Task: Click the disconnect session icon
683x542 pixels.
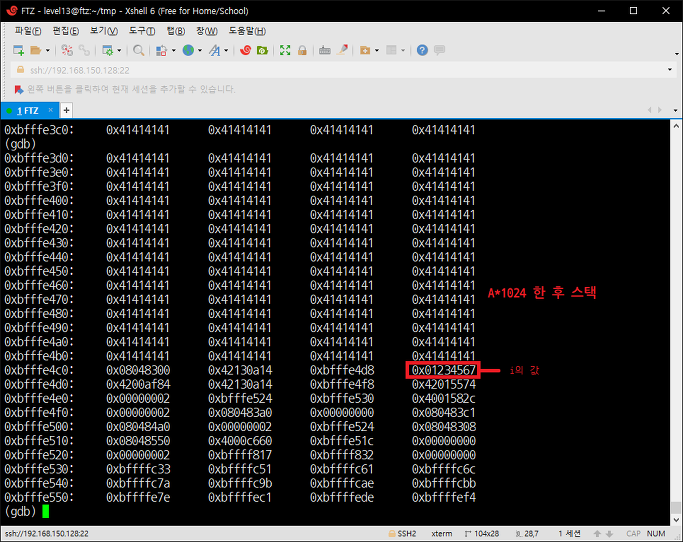Action: (x=67, y=51)
